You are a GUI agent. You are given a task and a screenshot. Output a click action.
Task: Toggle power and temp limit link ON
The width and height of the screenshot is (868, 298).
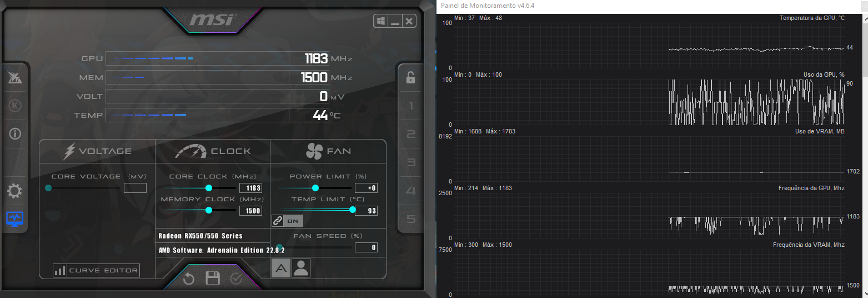[x=288, y=221]
